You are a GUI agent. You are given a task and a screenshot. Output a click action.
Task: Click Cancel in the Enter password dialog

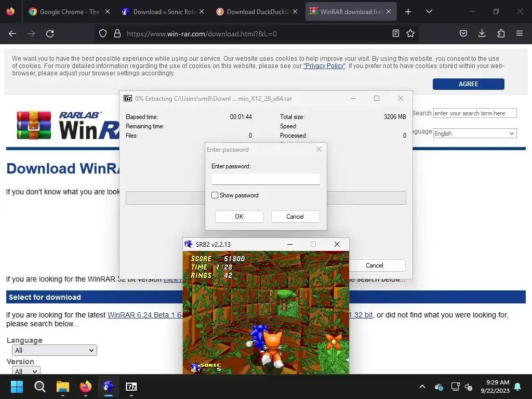(x=295, y=217)
